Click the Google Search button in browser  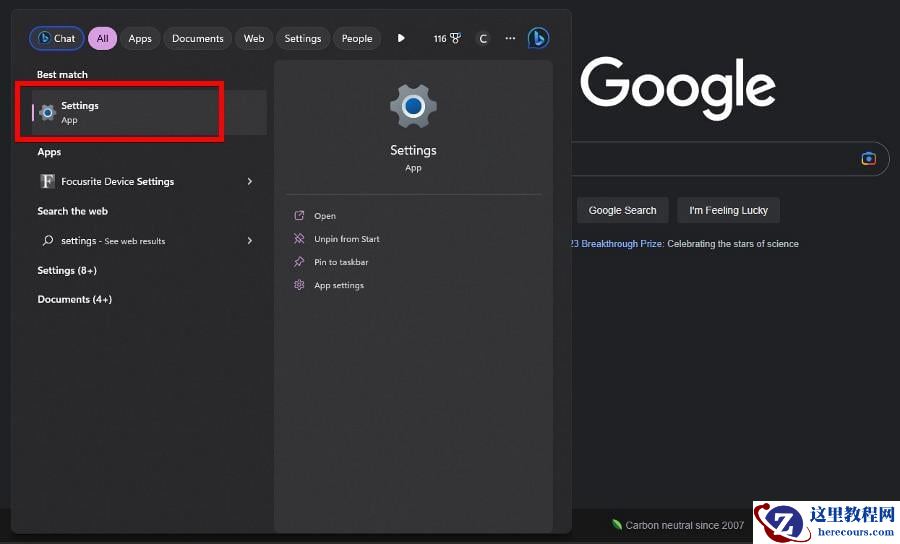pyautogui.click(x=622, y=211)
